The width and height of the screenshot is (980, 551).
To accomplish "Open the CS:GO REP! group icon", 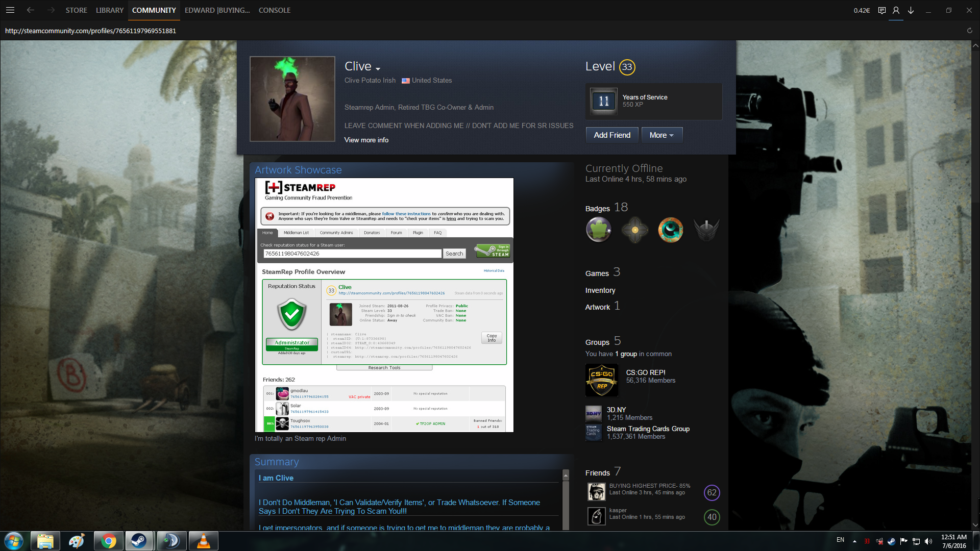I will click(602, 380).
